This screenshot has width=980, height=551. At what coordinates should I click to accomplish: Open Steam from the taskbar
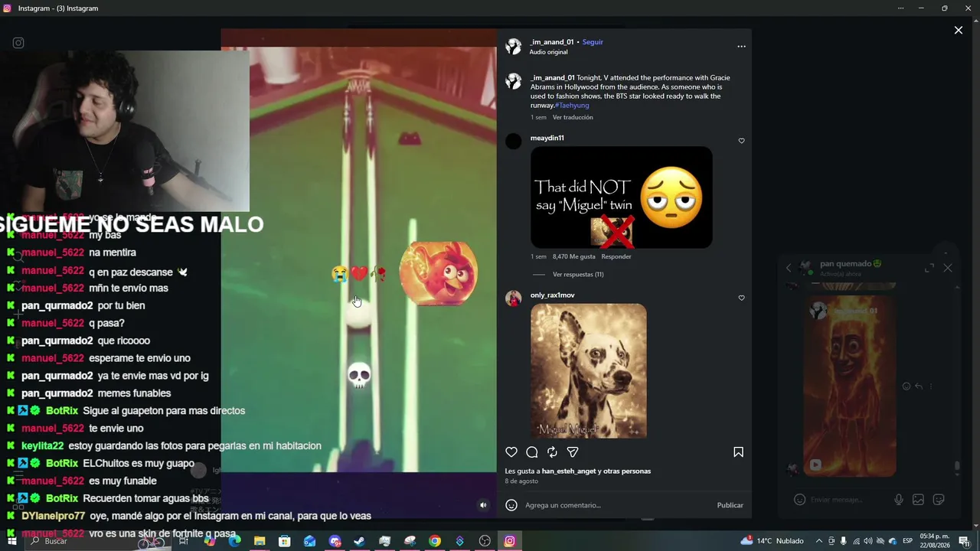pyautogui.click(x=359, y=541)
